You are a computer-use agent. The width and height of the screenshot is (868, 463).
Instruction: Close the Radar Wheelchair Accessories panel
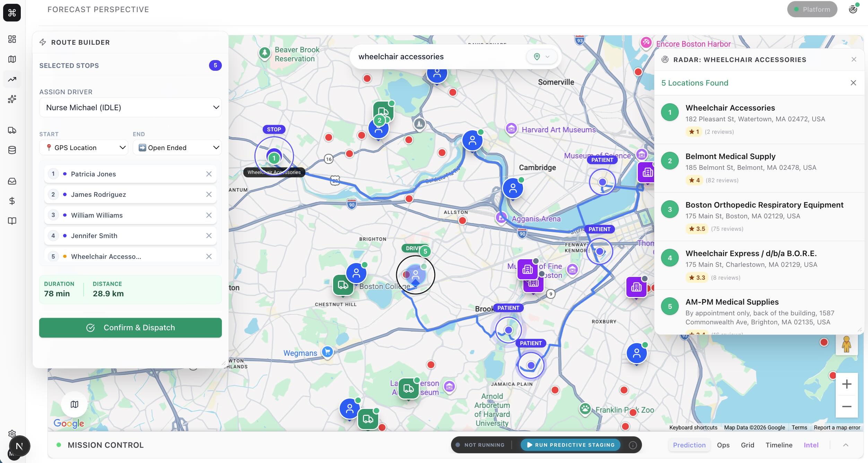point(854,60)
